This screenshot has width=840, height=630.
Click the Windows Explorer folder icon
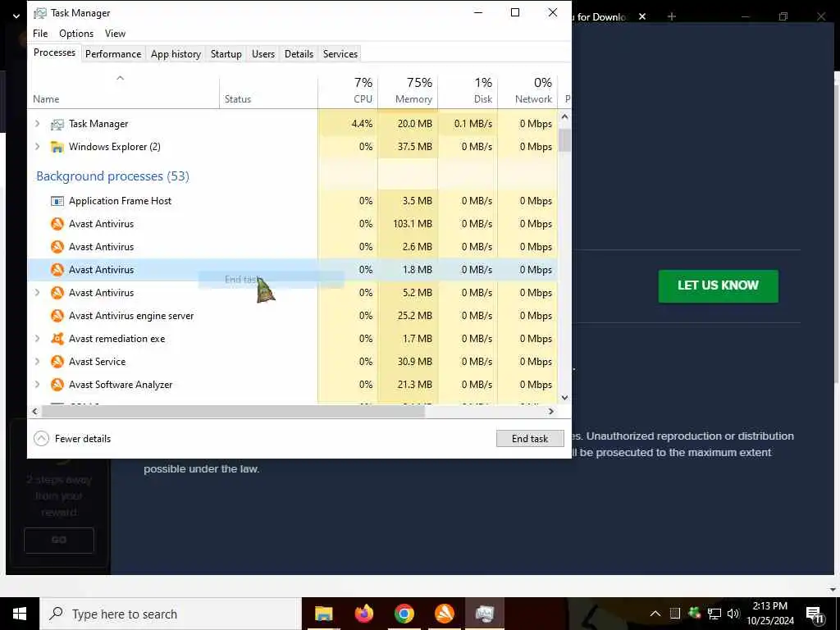[x=57, y=147]
